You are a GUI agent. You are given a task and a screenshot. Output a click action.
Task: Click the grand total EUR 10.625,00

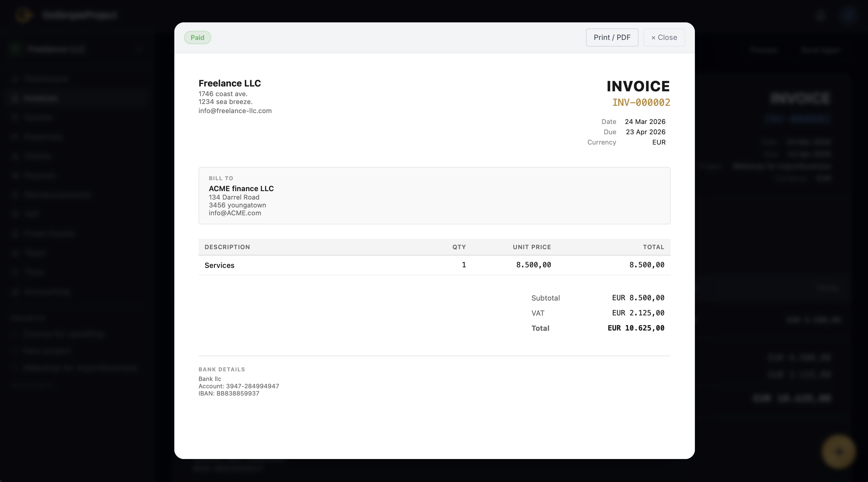[636, 328]
